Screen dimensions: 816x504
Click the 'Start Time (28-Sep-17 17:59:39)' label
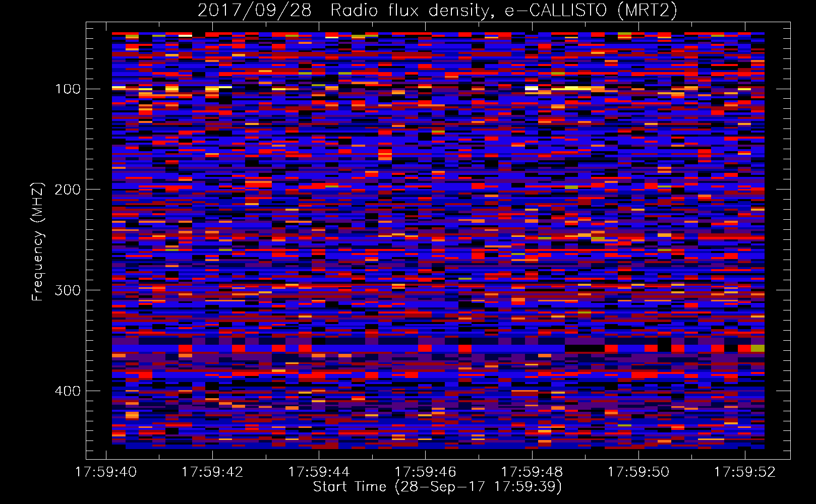[x=437, y=487]
